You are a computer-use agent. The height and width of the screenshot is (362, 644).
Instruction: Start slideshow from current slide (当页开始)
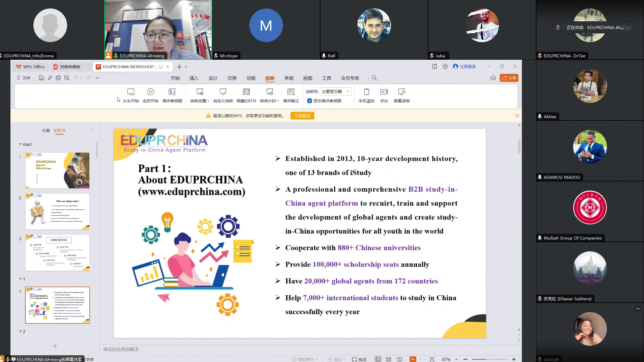coord(150,95)
